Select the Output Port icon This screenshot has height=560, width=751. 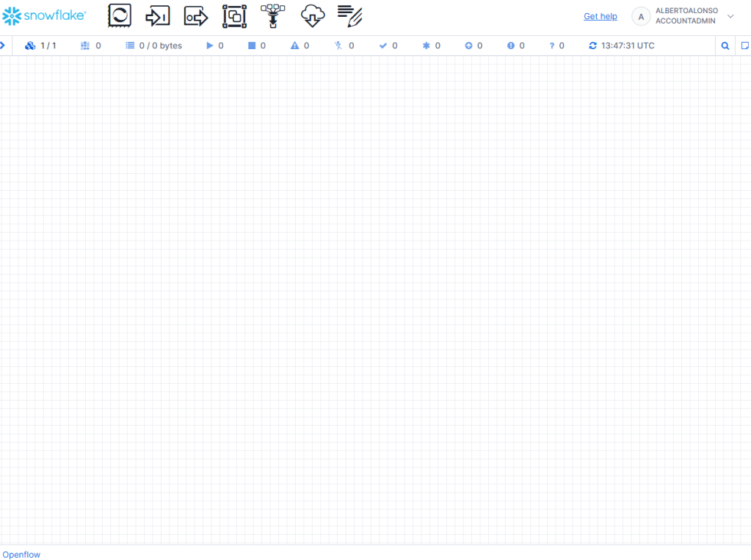[x=196, y=15]
